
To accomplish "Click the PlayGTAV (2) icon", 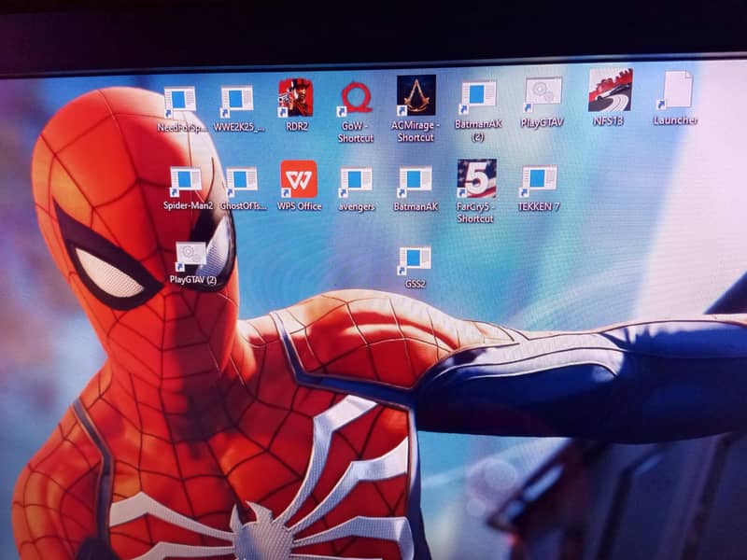I will pos(190,255).
